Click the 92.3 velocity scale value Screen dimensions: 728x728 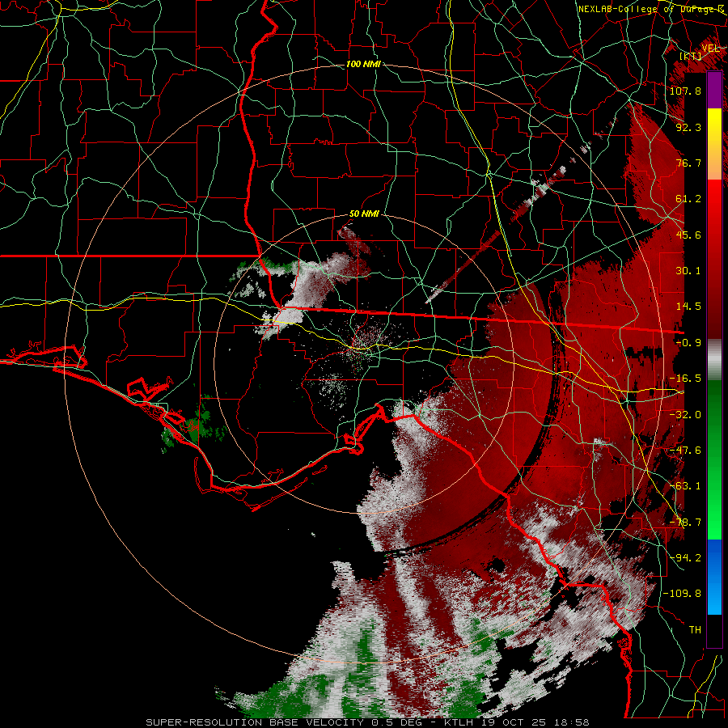pyautogui.click(x=688, y=127)
